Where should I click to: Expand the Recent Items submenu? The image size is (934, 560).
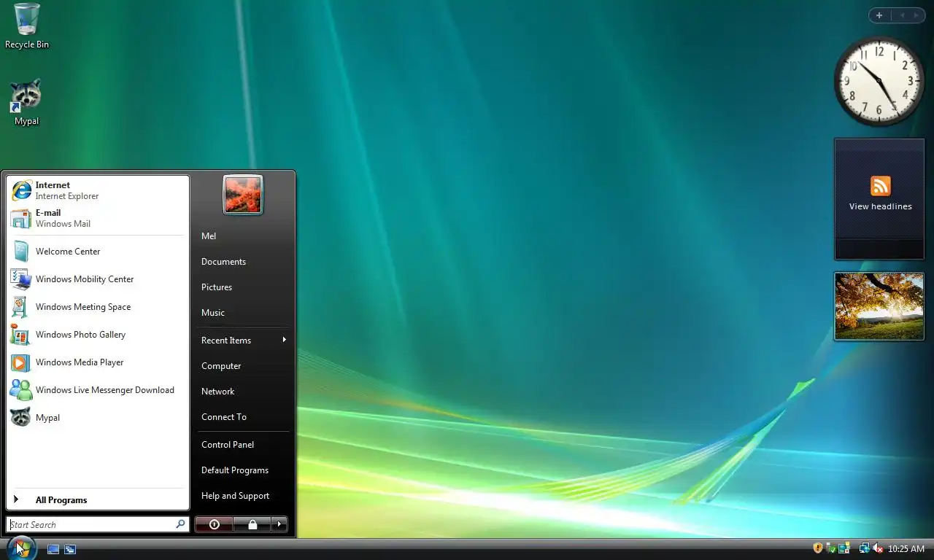243,341
